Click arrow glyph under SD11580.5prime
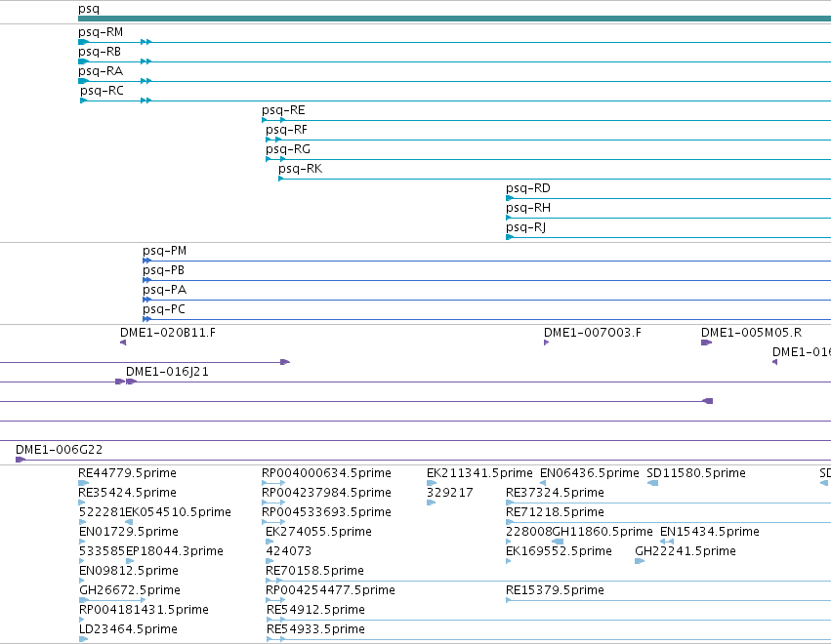Viewport: 831px width, 644px height. (652, 483)
